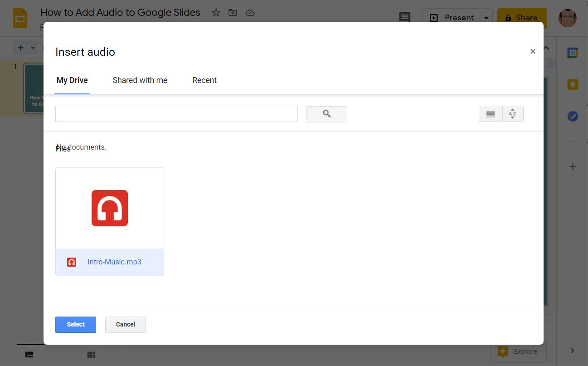Screen dimensions: 588x366
Task: Open the Present options dropdown arrow
Action: pyautogui.click(x=486, y=18)
